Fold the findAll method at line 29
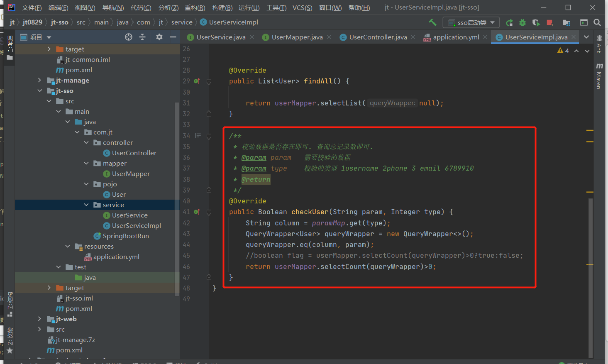 (x=209, y=81)
